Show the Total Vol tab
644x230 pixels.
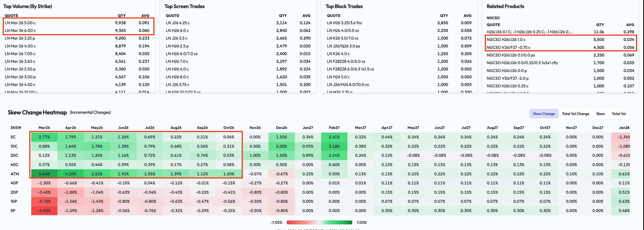point(619,114)
